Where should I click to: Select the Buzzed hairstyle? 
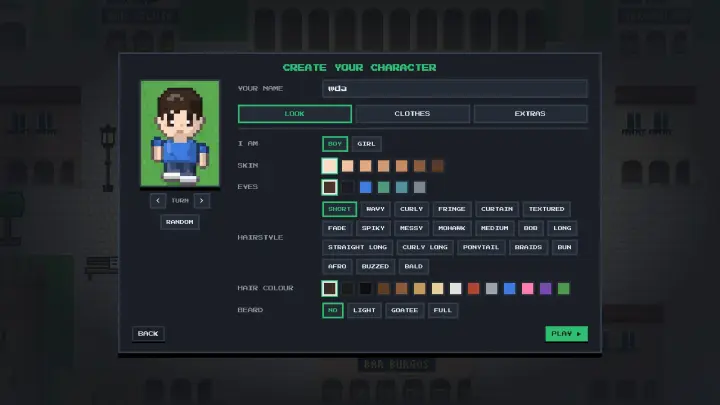coord(375,266)
